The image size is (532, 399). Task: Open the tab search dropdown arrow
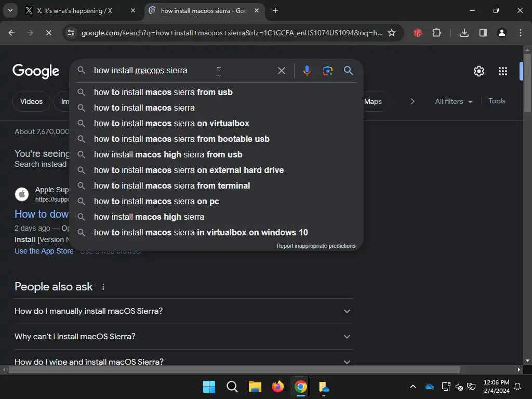click(x=10, y=10)
